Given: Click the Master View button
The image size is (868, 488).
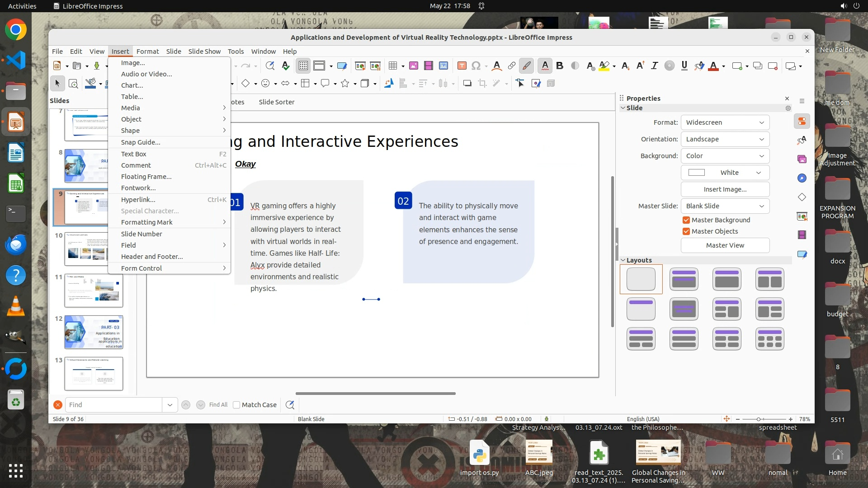Looking at the screenshot, I should [x=725, y=245].
